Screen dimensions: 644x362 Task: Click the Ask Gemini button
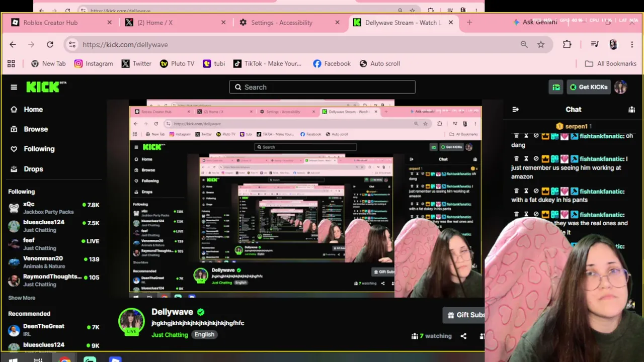click(x=535, y=22)
